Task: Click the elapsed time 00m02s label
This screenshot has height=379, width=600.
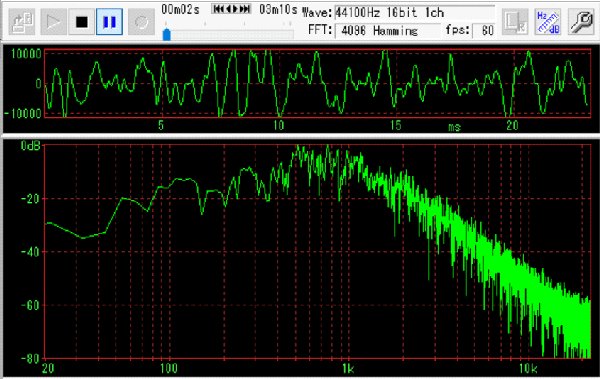Action: [180, 9]
